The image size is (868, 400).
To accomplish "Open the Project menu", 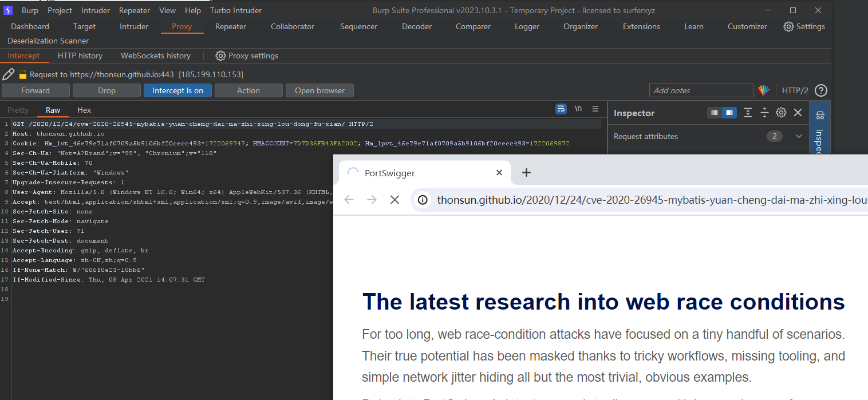I will [60, 10].
